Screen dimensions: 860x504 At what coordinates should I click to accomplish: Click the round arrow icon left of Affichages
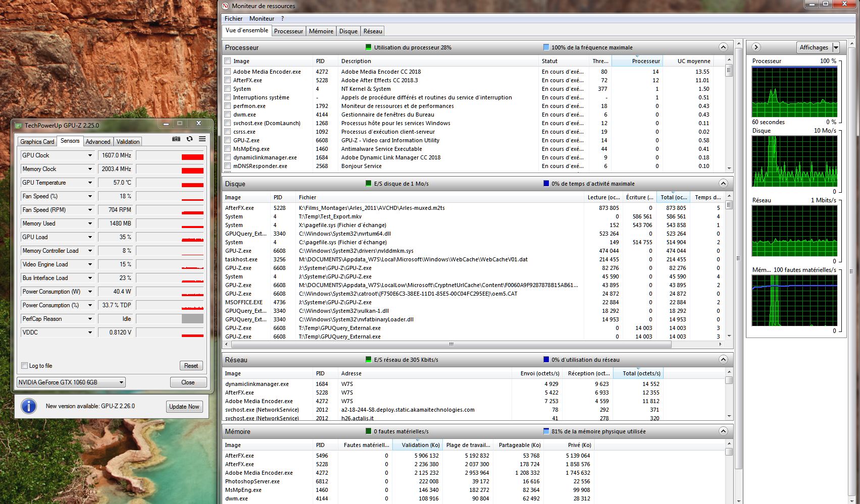click(756, 47)
